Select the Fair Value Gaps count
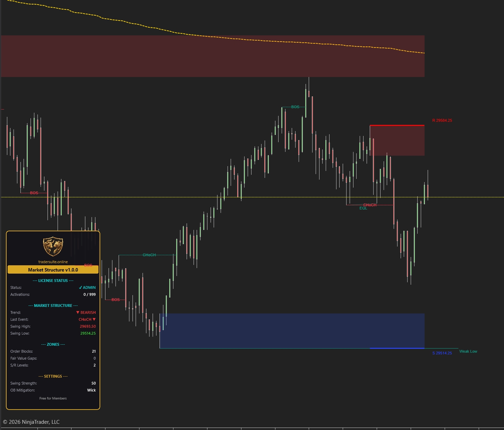The image size is (504, 430). 94,358
